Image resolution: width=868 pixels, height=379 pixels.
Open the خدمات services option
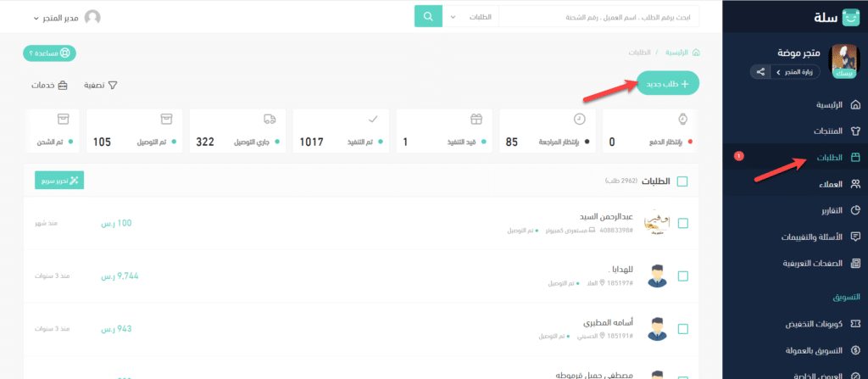tap(50, 86)
